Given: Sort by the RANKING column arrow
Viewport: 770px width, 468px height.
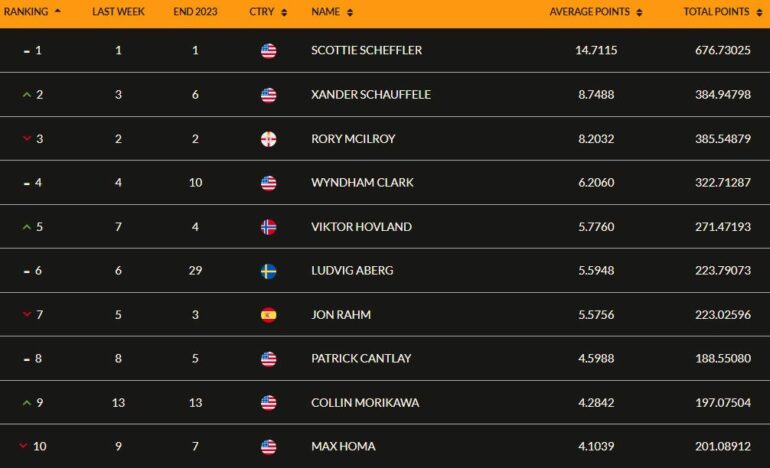Looking at the screenshot, I should [57, 10].
